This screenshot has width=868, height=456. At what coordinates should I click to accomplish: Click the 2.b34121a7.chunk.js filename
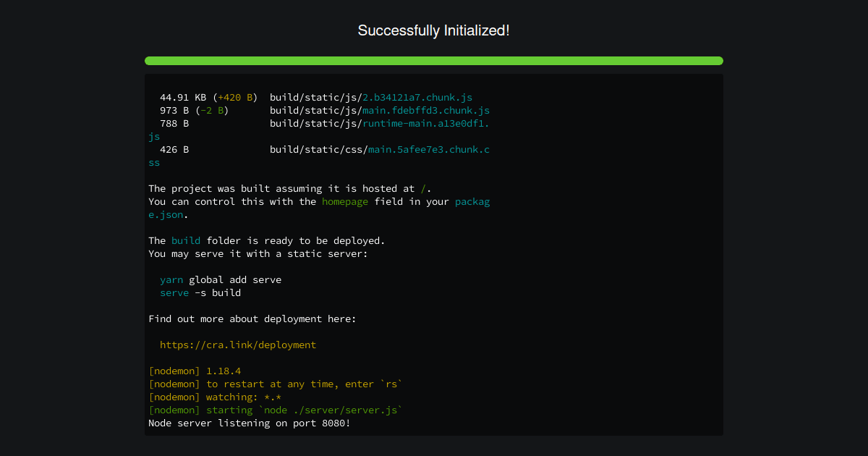(416, 97)
